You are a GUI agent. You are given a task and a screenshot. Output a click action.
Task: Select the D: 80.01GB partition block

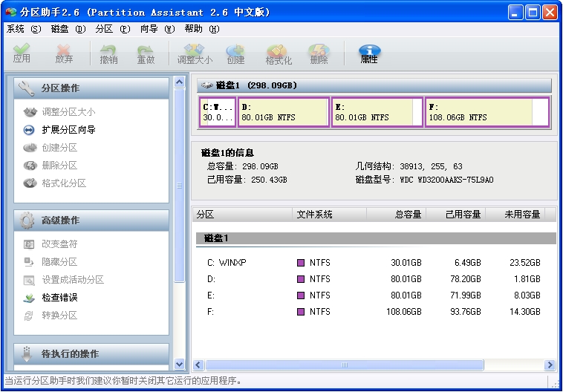pos(283,112)
